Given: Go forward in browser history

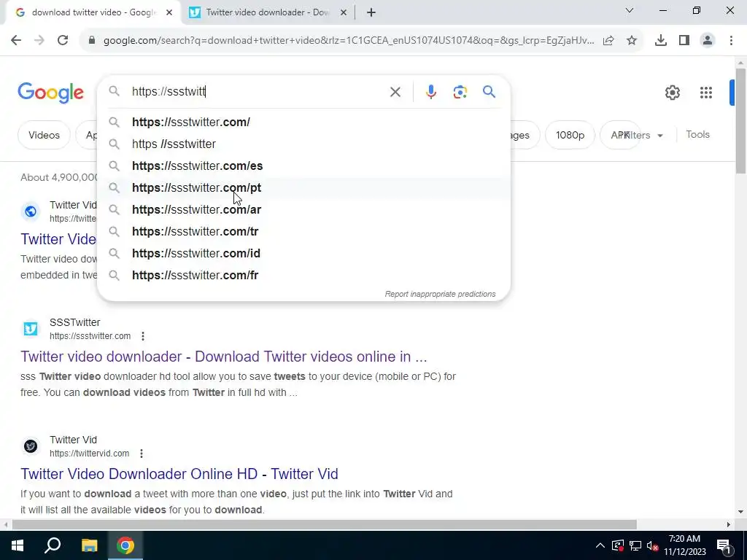Looking at the screenshot, I should pyautogui.click(x=39, y=40).
